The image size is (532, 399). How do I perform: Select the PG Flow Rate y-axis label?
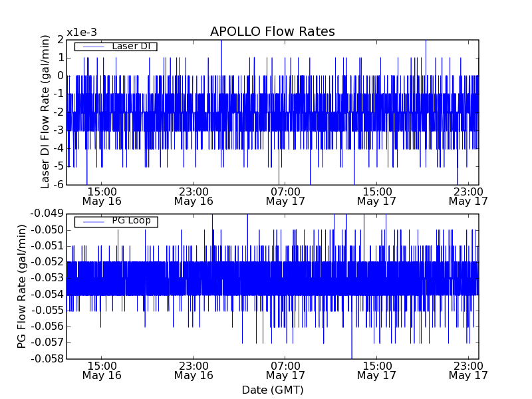click(22, 286)
